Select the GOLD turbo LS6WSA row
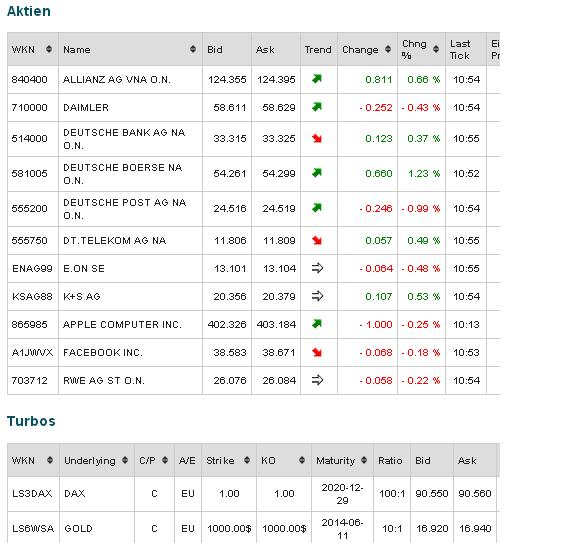Viewport: 562px width, 543px height. click(253, 528)
